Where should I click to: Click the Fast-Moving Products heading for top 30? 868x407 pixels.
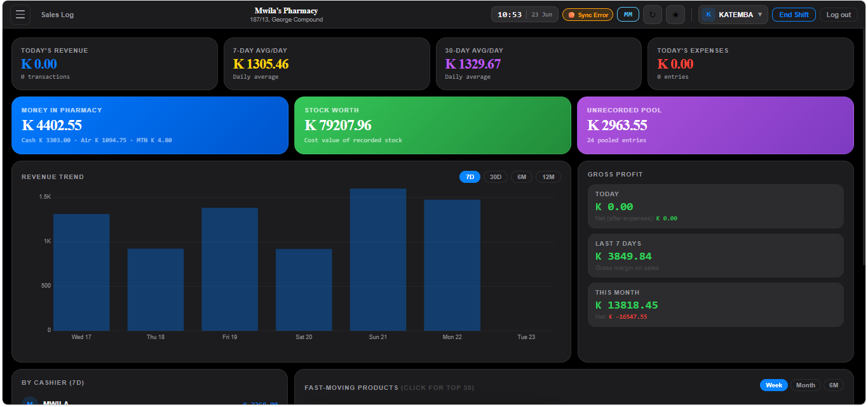pyautogui.click(x=389, y=387)
